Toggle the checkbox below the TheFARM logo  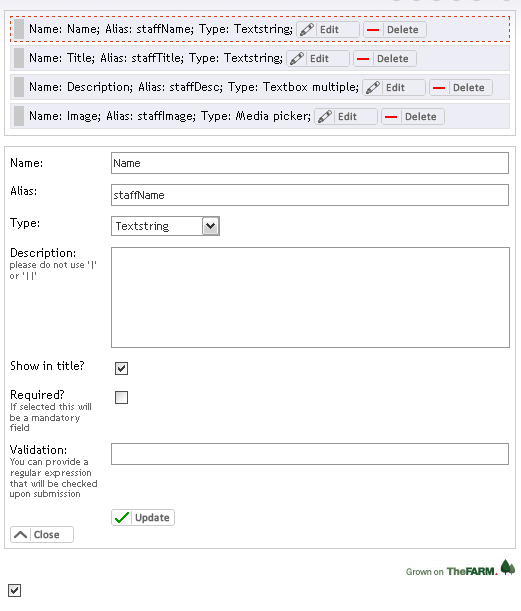pos(14,590)
